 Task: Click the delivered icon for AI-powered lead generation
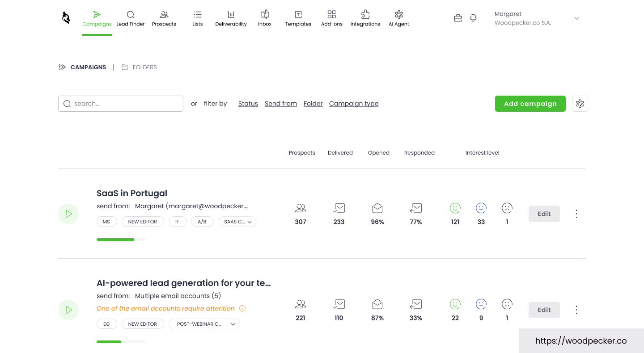(339, 304)
